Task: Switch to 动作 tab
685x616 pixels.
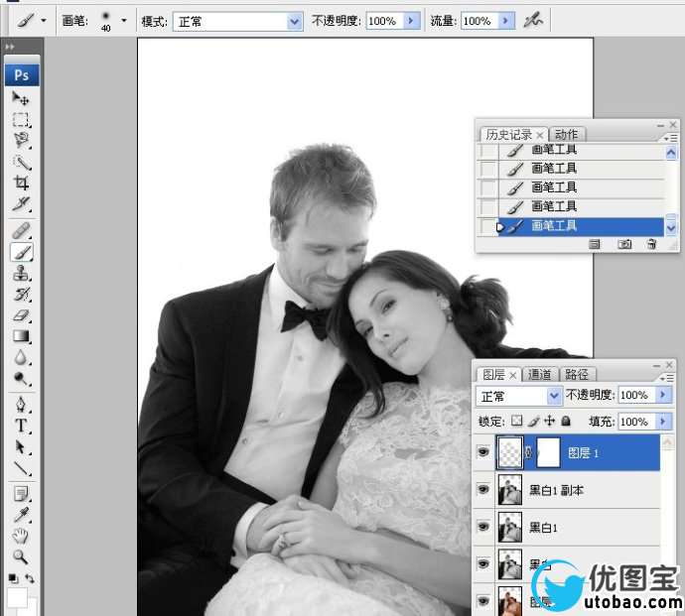Action: pyautogui.click(x=566, y=135)
